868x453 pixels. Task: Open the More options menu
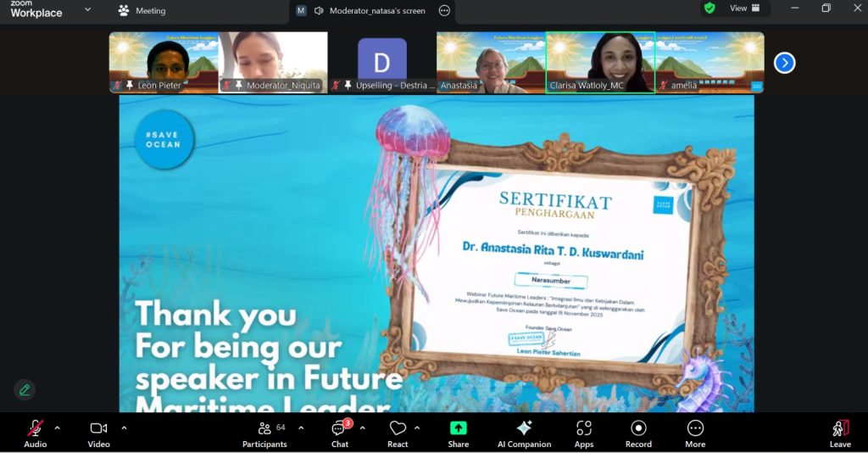(695, 433)
